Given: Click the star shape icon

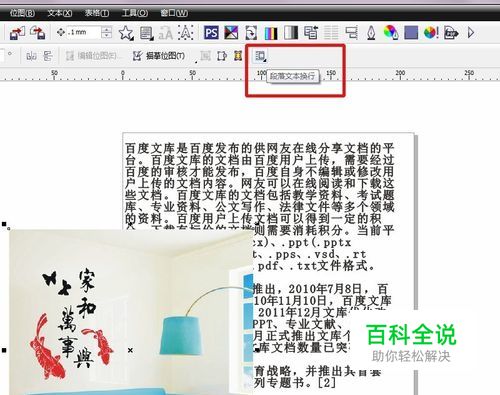Looking at the screenshot, I should coord(126,33).
